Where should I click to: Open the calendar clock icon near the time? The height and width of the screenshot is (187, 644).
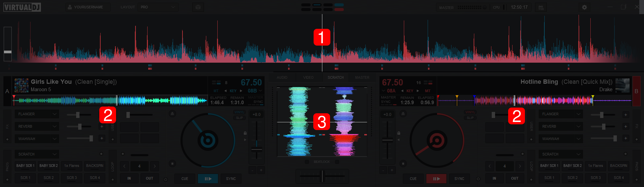pyautogui.click(x=541, y=7)
